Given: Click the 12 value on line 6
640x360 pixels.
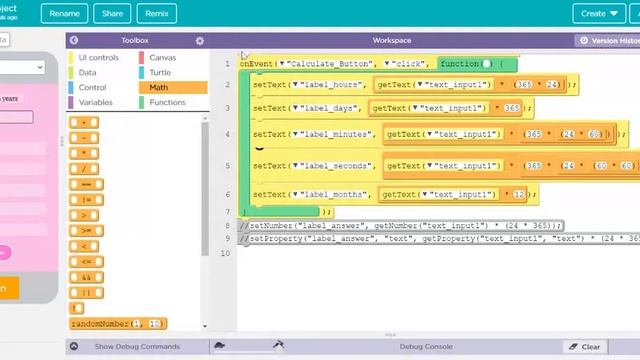Looking at the screenshot, I should click(x=519, y=194).
